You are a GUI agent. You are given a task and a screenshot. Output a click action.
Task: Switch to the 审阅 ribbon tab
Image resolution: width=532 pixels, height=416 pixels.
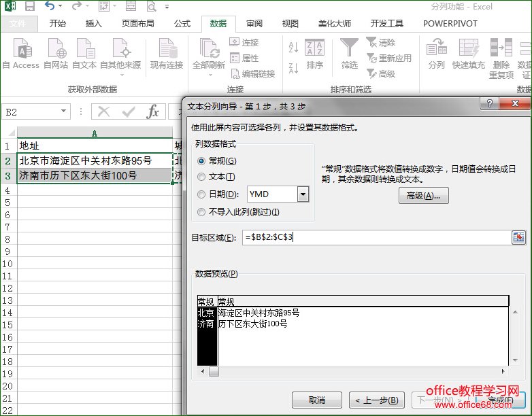tap(254, 23)
